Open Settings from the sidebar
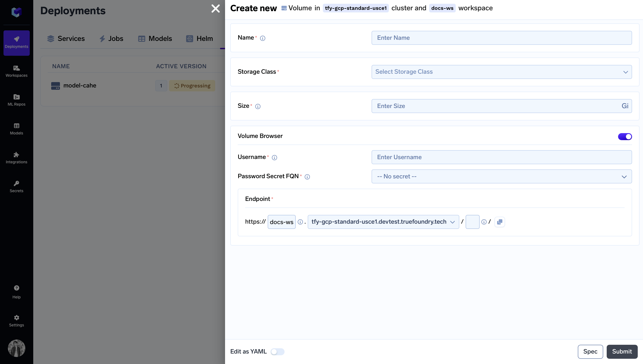This screenshot has height=364, width=643. pos(16,321)
